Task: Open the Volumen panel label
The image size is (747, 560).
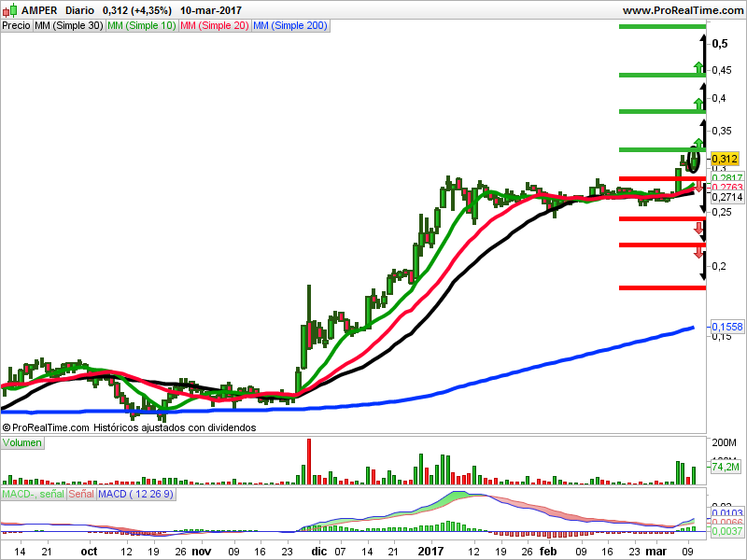Action: point(22,442)
